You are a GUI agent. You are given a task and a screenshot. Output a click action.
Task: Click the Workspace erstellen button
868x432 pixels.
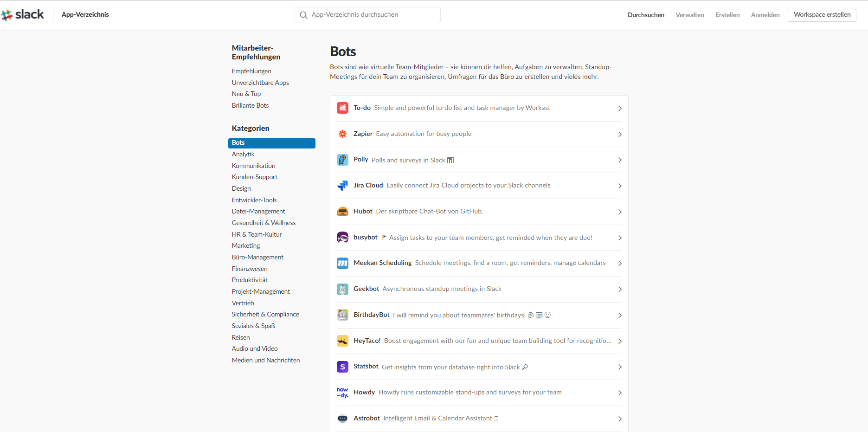822,15
